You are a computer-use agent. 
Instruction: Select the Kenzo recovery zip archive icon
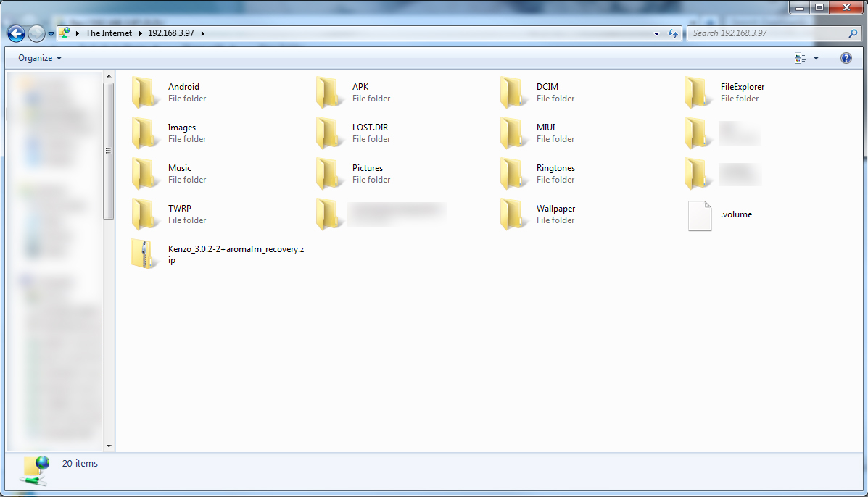pos(144,254)
